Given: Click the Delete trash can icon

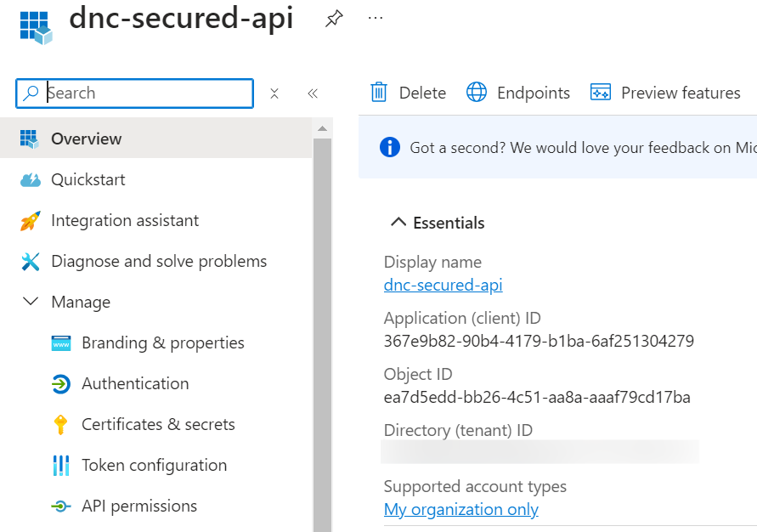Looking at the screenshot, I should pos(379,92).
